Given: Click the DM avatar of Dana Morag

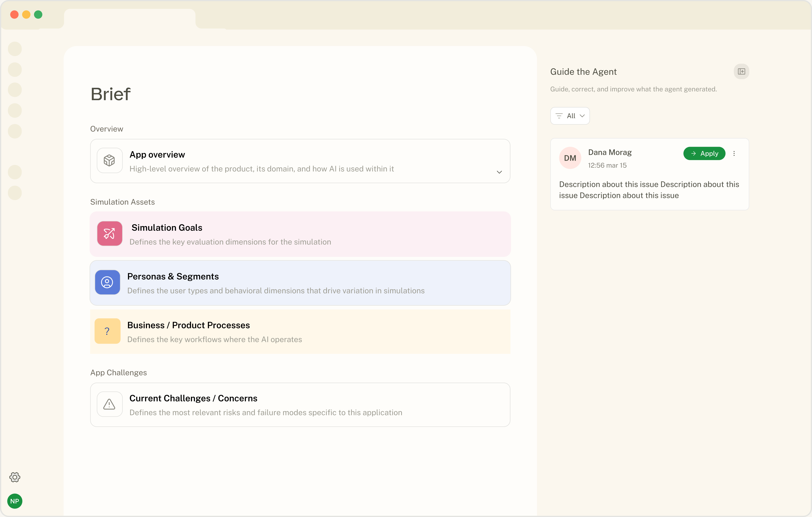Looking at the screenshot, I should 570,158.
